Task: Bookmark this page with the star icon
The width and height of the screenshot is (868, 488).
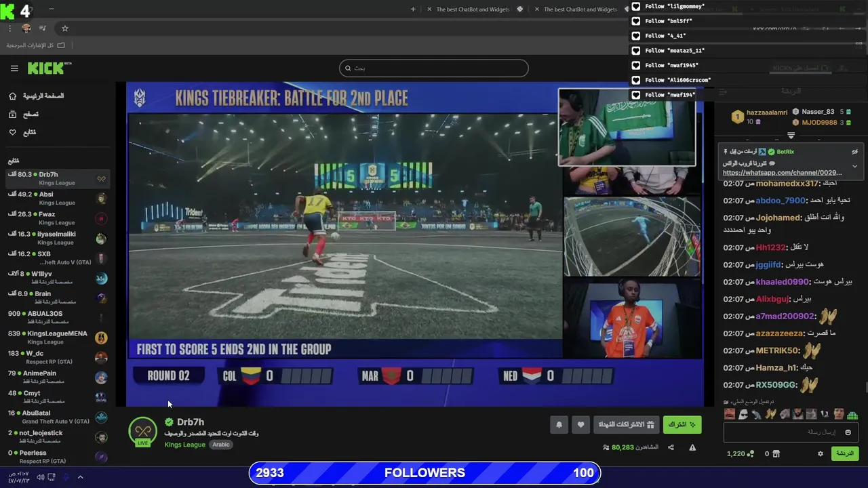Action: pyautogui.click(x=65, y=28)
